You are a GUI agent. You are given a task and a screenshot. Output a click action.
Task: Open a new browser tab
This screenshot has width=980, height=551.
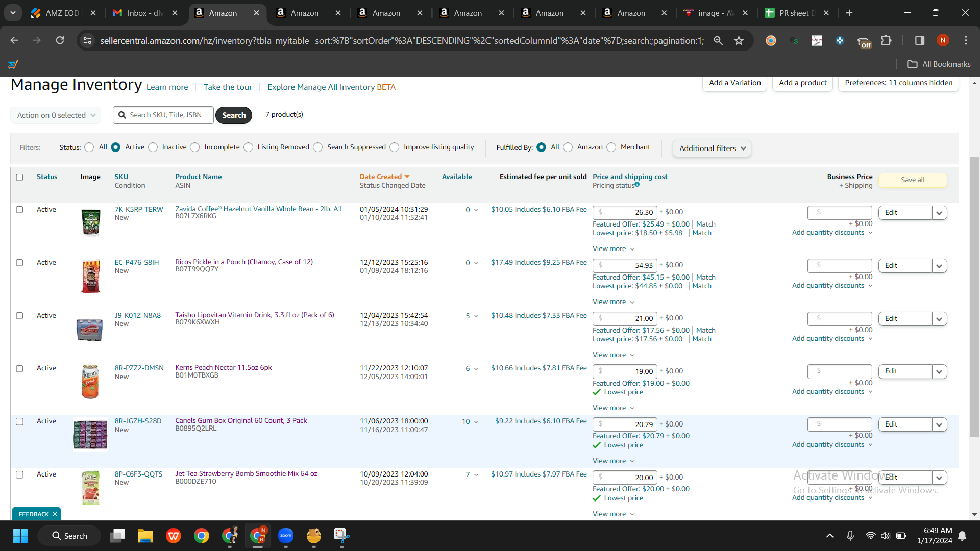[x=849, y=13]
